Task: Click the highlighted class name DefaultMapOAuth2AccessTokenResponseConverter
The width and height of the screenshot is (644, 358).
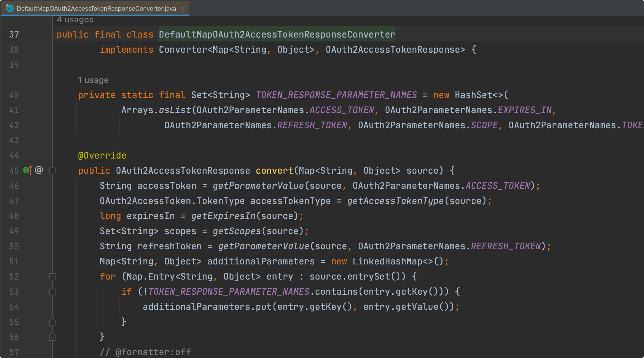Action: pos(277,34)
